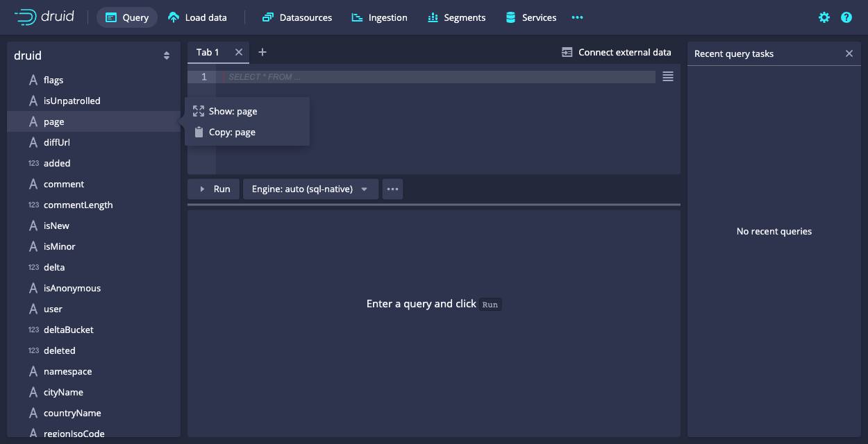Switch to Tab 1
Viewport: 868px width, 444px height.
click(208, 52)
